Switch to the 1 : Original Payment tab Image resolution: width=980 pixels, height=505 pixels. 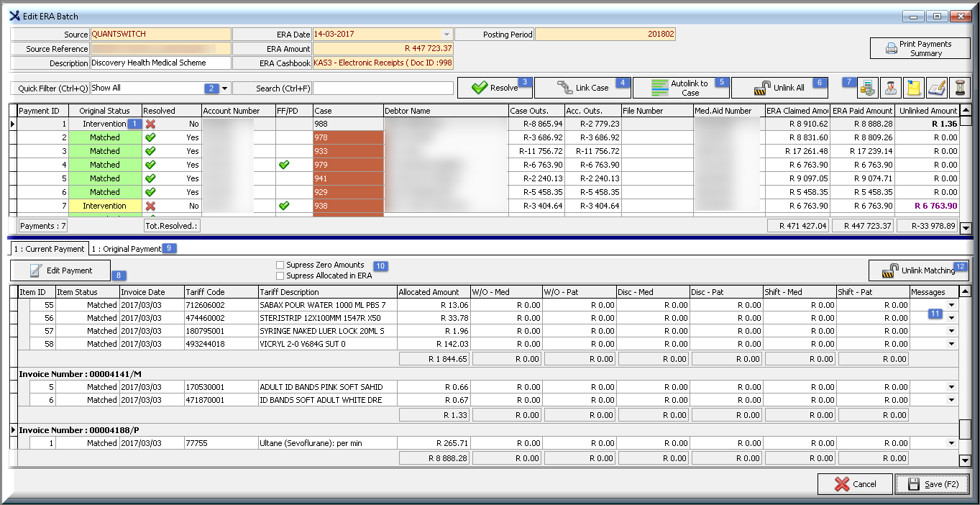click(x=126, y=249)
